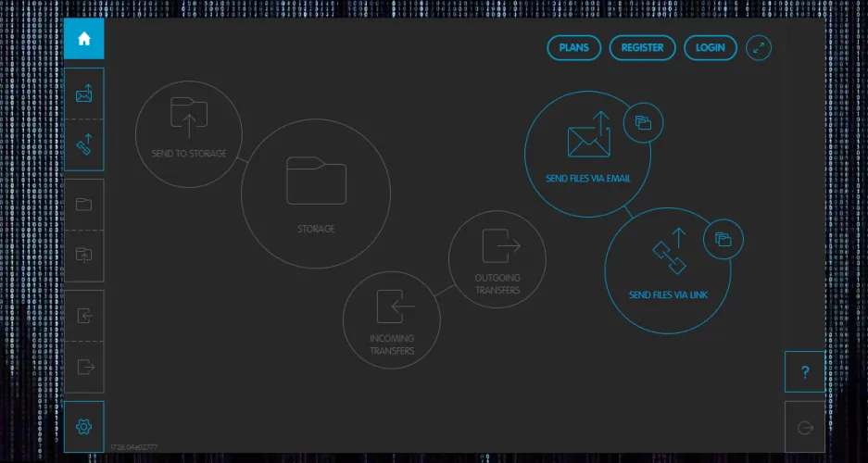Click the small badge beside Send Files via Email
This screenshot has height=463, width=868.
[643, 123]
